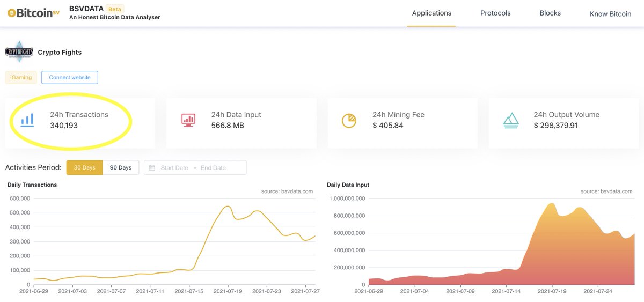
Task: Switch to the Protocols tab
Action: (x=495, y=13)
